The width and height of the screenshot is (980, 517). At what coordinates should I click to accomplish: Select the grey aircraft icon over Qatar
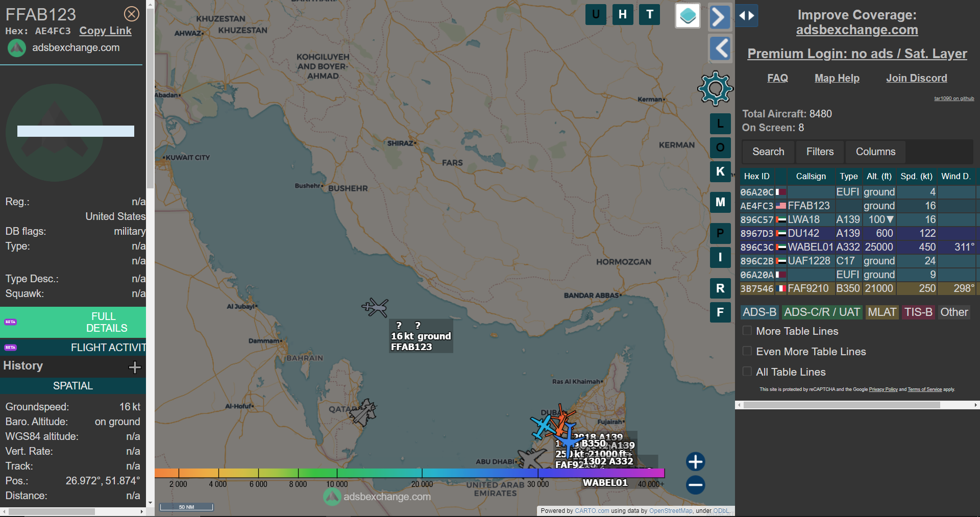pyautogui.click(x=363, y=412)
